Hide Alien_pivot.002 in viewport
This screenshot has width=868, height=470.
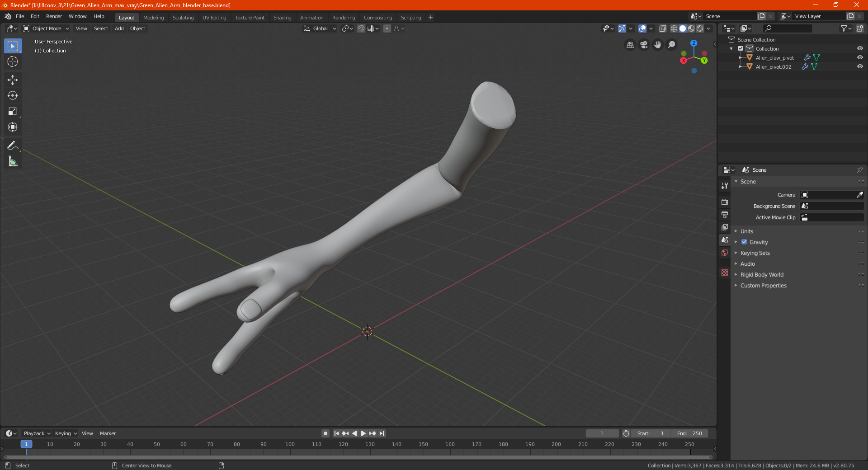860,66
